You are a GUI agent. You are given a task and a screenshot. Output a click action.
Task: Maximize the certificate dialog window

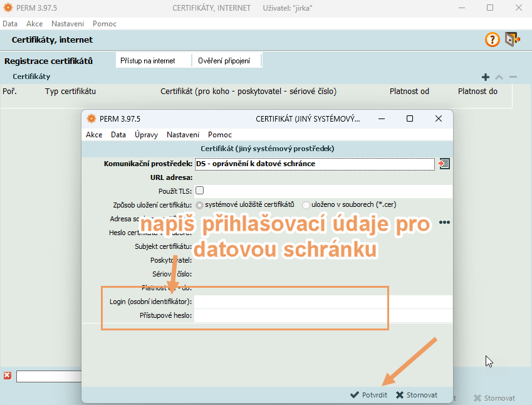coord(410,118)
